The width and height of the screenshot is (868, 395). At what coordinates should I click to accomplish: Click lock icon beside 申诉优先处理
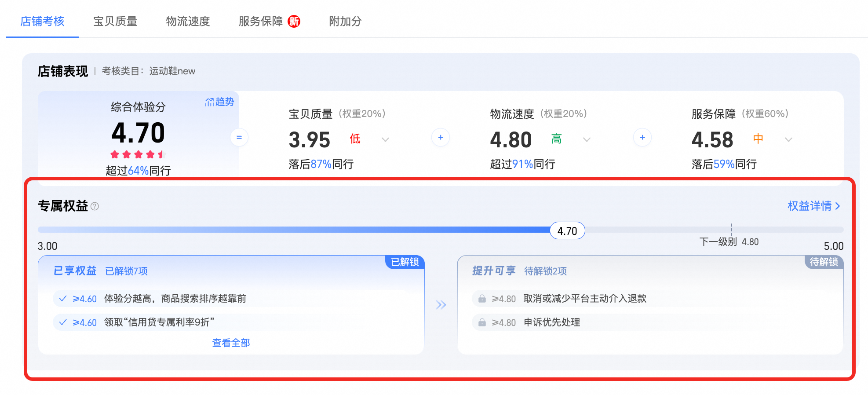point(482,322)
